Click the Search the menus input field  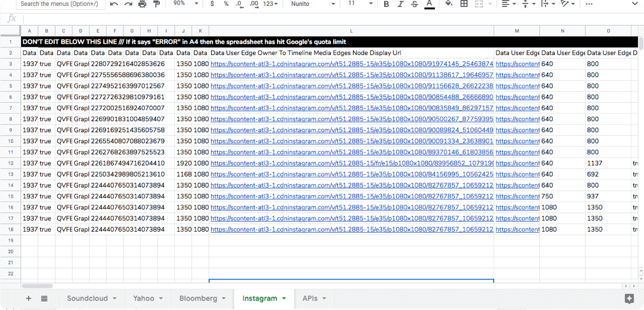[x=59, y=4]
